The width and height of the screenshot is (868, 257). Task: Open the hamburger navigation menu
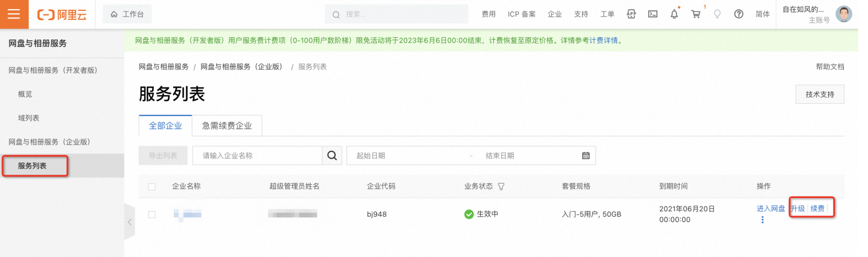pyautogui.click(x=14, y=14)
